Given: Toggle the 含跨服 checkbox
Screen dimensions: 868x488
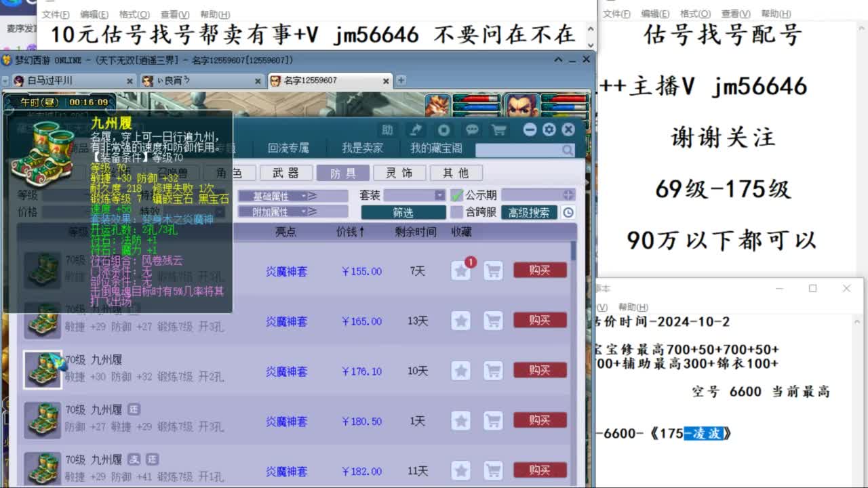Looking at the screenshot, I should [x=457, y=212].
